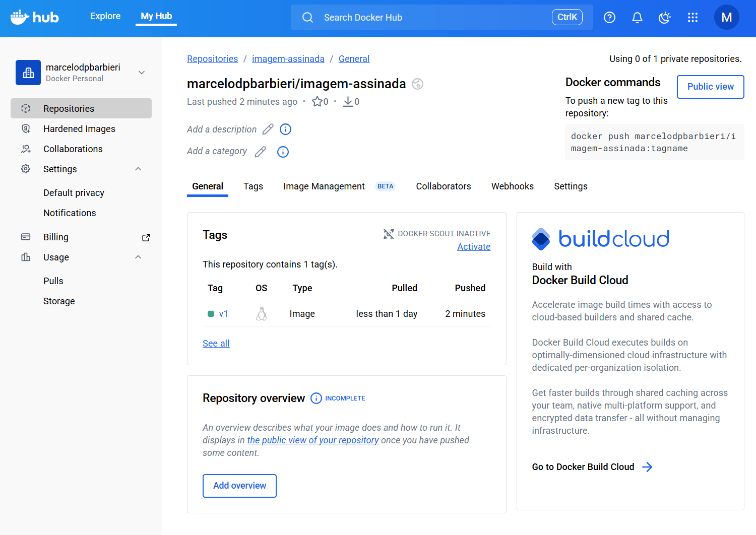The height and width of the screenshot is (535, 756).
Task: Click the Search Docker Hub field
Action: click(x=433, y=18)
